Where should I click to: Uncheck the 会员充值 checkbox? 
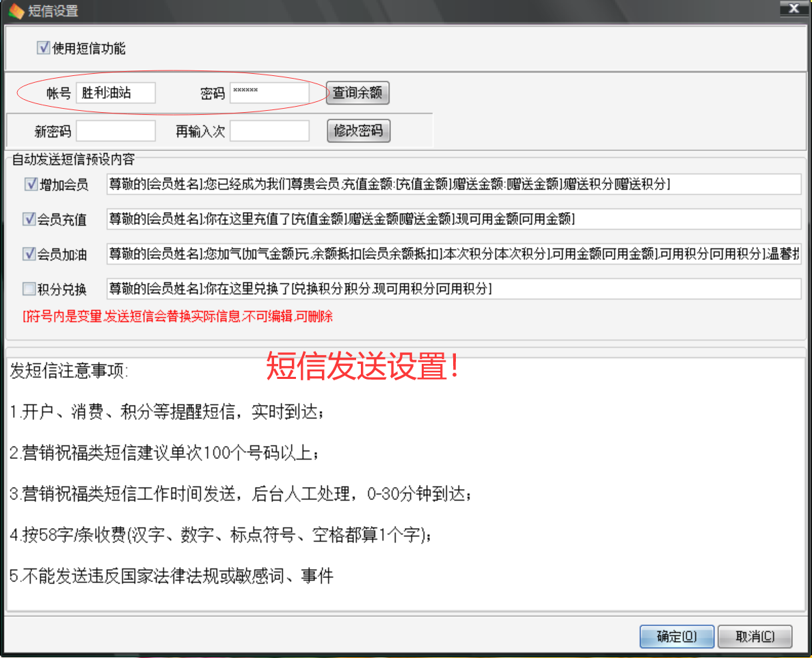click(29, 219)
